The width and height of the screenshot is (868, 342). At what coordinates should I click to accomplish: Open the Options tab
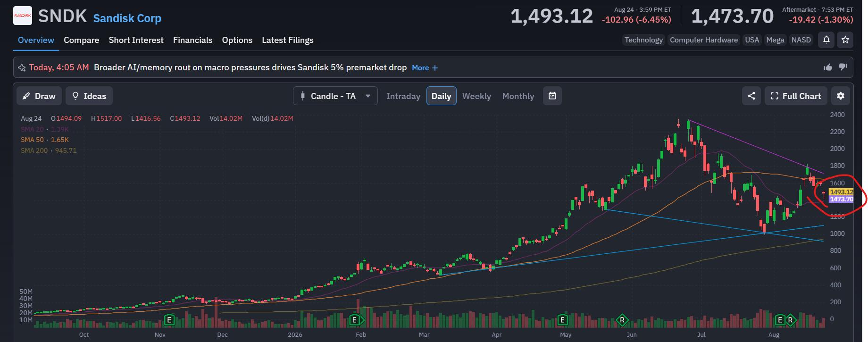(x=237, y=40)
